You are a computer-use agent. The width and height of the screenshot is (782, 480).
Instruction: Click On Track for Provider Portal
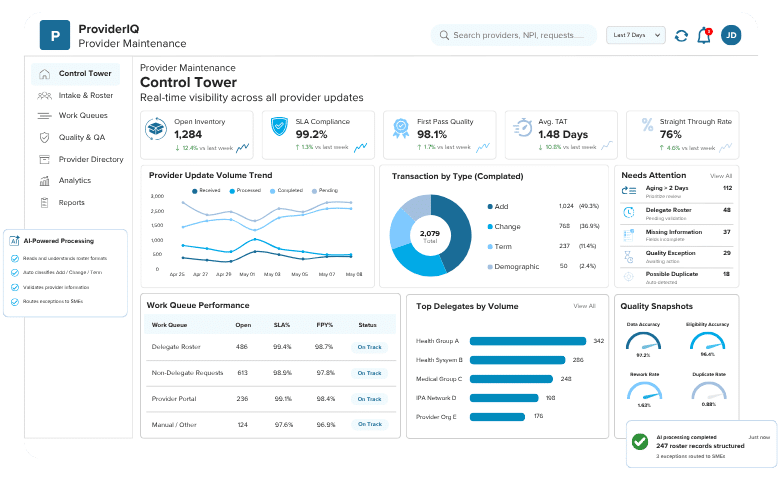370,399
